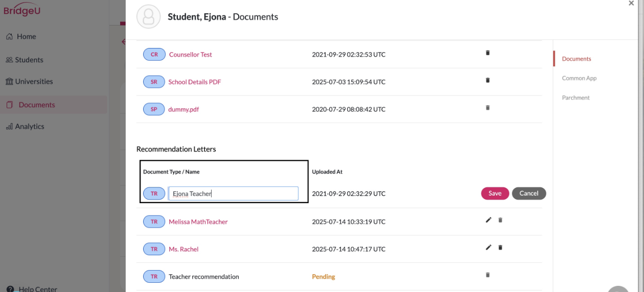Remove the Ms. Rachel recommendation letter

500,248
